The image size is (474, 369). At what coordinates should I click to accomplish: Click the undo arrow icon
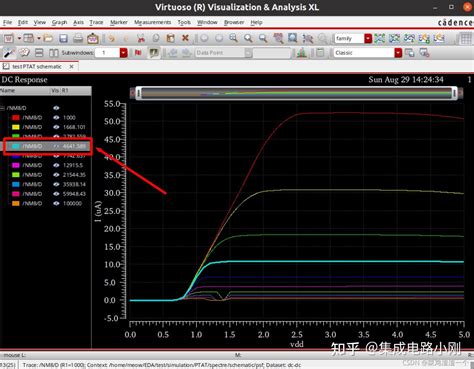coord(111,38)
